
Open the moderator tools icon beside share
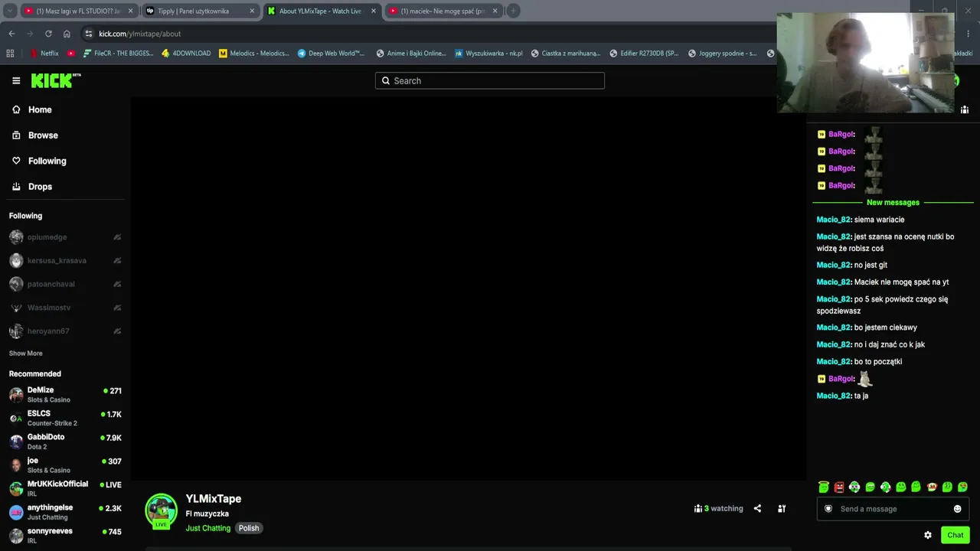coord(782,508)
